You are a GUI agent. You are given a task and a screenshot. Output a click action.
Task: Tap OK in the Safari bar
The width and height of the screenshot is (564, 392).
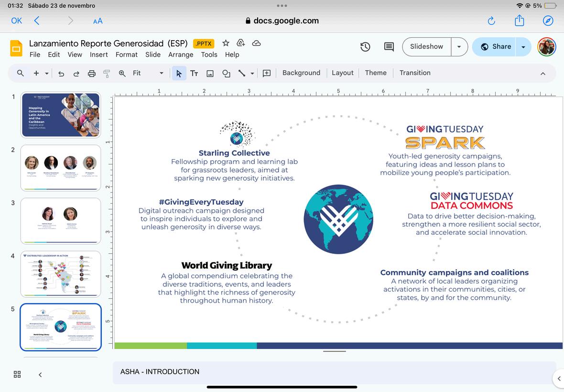point(17,21)
